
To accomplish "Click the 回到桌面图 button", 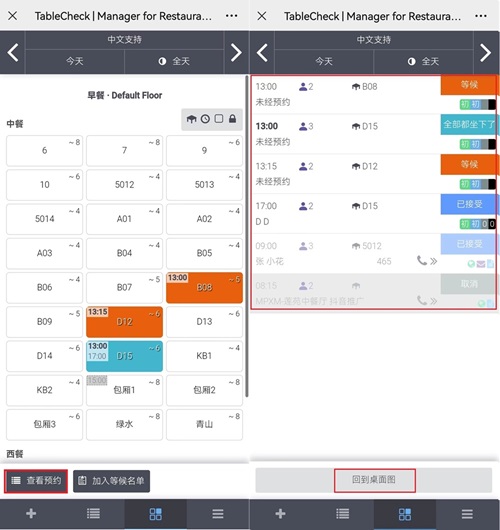I will tap(374, 480).
